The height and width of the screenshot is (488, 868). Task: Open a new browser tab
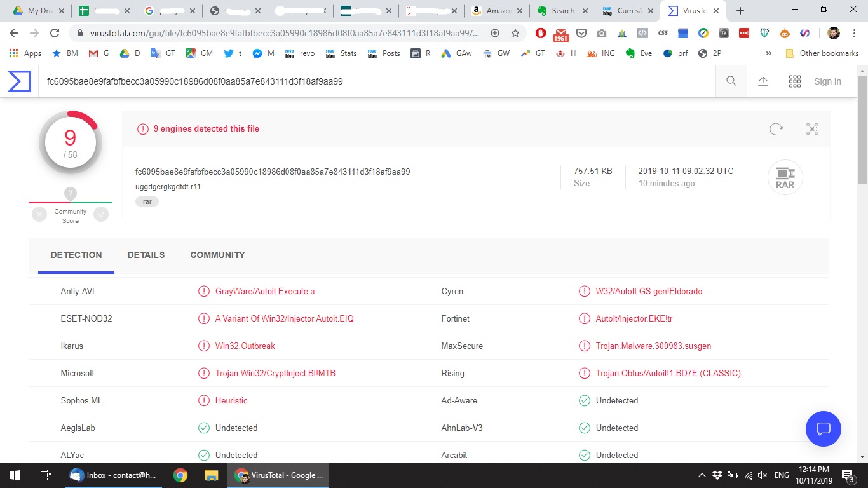point(740,11)
